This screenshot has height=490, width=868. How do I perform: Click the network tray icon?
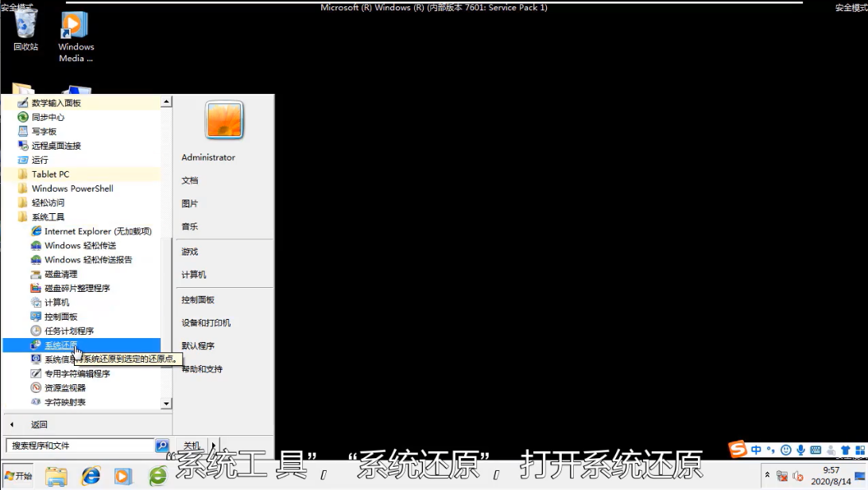pyautogui.click(x=781, y=476)
